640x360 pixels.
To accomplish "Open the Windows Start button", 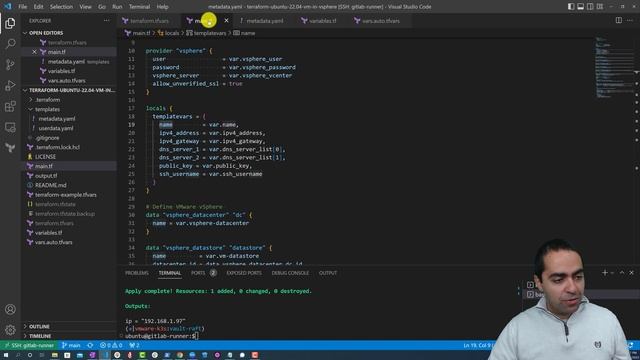I will 6,355.
